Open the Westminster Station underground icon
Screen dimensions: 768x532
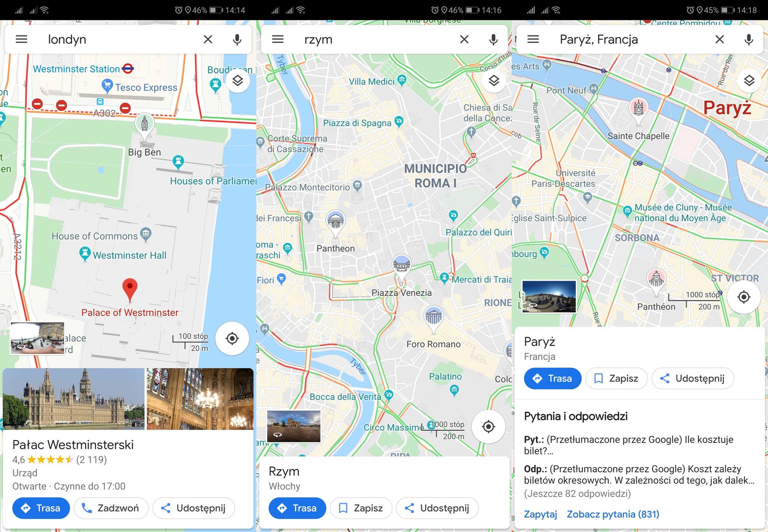[127, 69]
